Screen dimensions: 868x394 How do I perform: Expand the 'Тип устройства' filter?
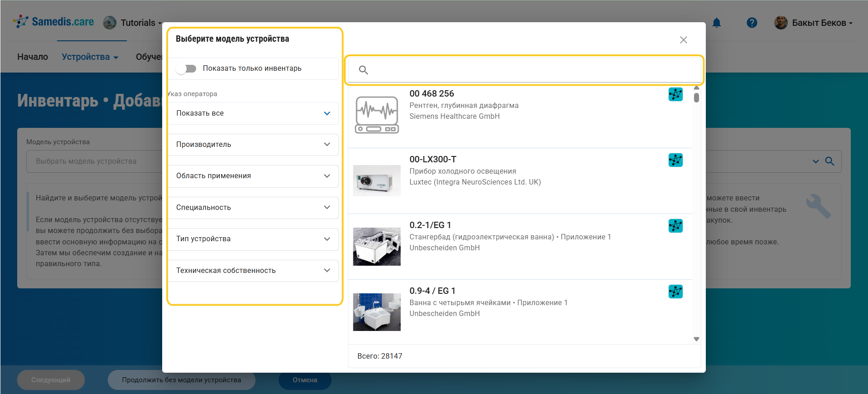point(253,239)
